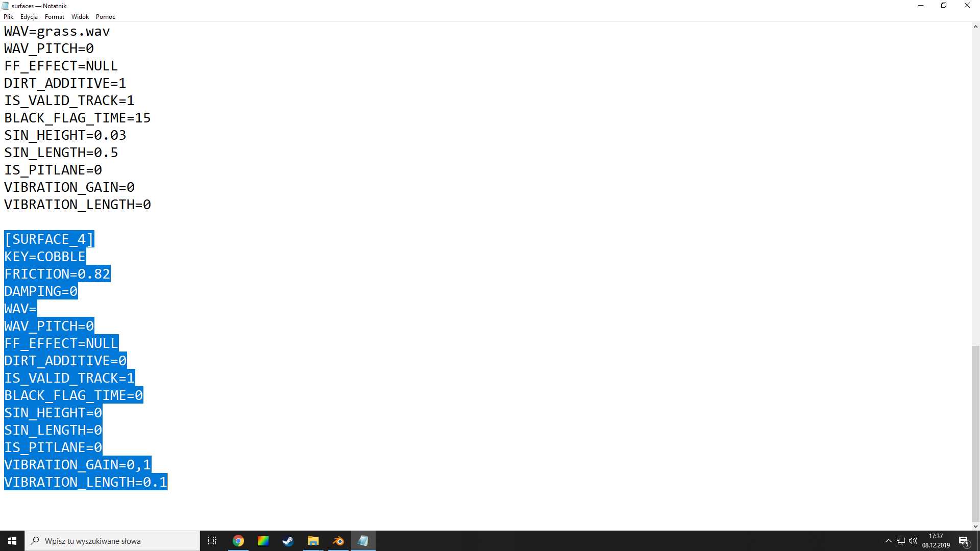Viewport: 980px width, 551px height.
Task: Click the line BLACK_FLAG_TIME=15
Action: pos(78,118)
